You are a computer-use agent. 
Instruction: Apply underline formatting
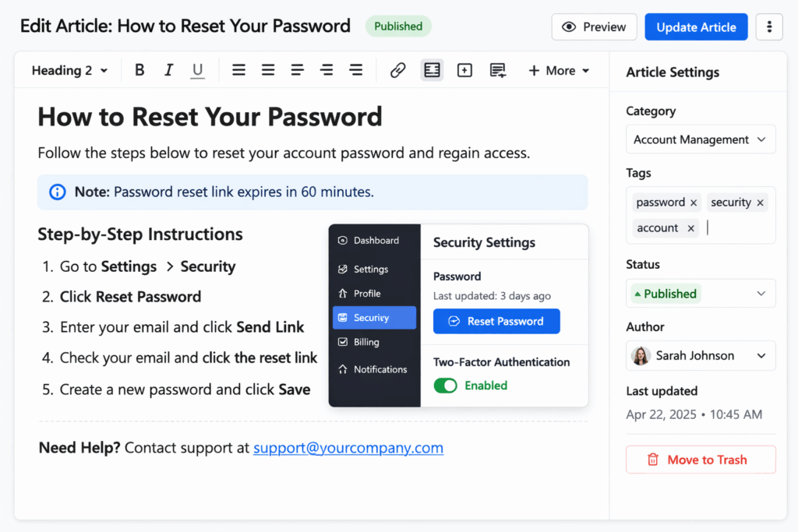[197, 70]
